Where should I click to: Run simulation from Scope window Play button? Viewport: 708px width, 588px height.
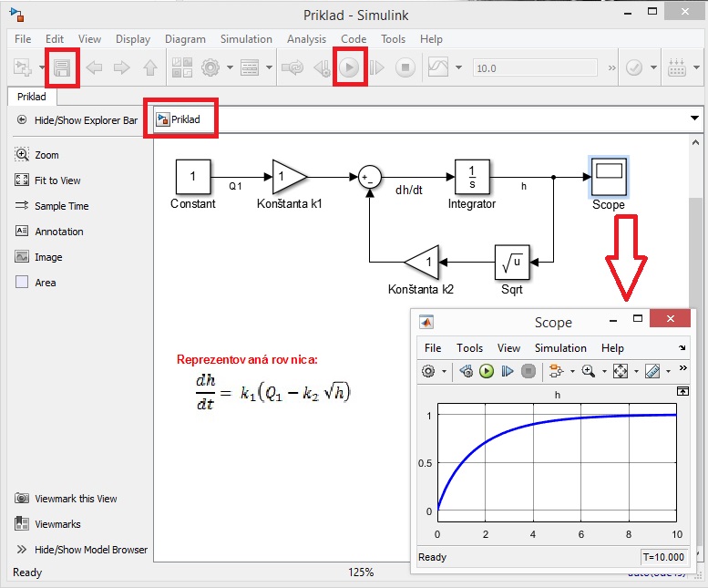pos(487,371)
